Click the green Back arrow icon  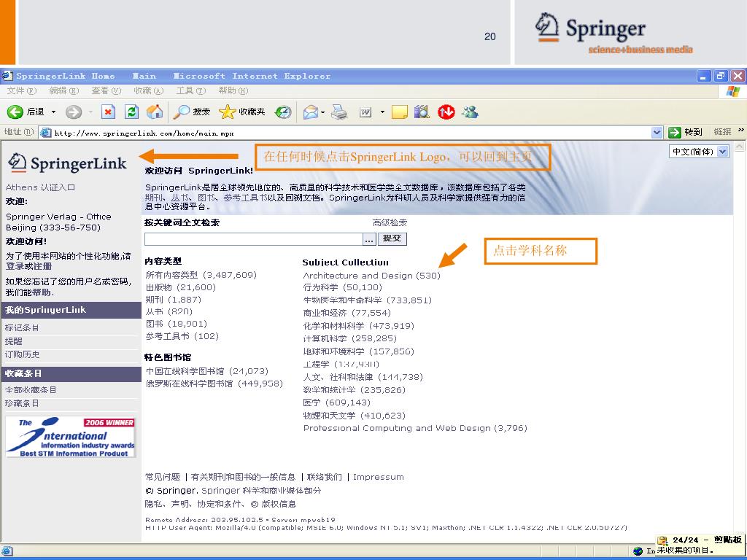[15, 112]
